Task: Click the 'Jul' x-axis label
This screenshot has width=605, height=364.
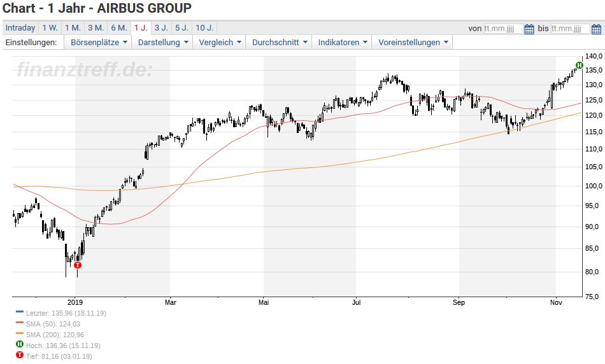Action: 356,302
